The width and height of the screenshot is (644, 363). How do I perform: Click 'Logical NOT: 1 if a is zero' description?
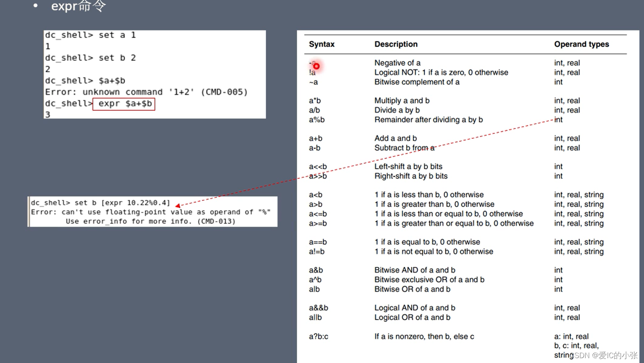pos(441,73)
